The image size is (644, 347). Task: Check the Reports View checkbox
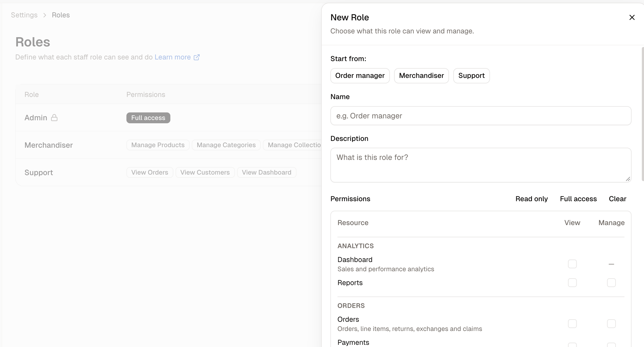[x=572, y=283]
